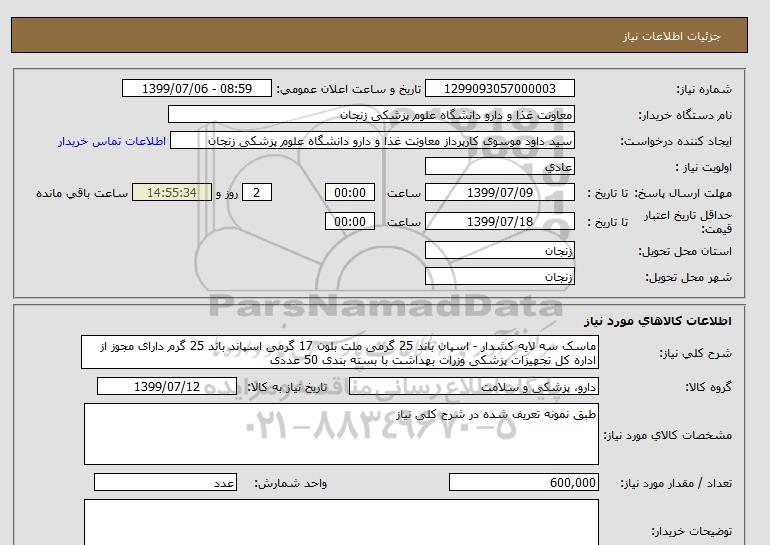The height and width of the screenshot is (545, 770).
Task: Click the label واحد شمارش
Action: [x=291, y=483]
